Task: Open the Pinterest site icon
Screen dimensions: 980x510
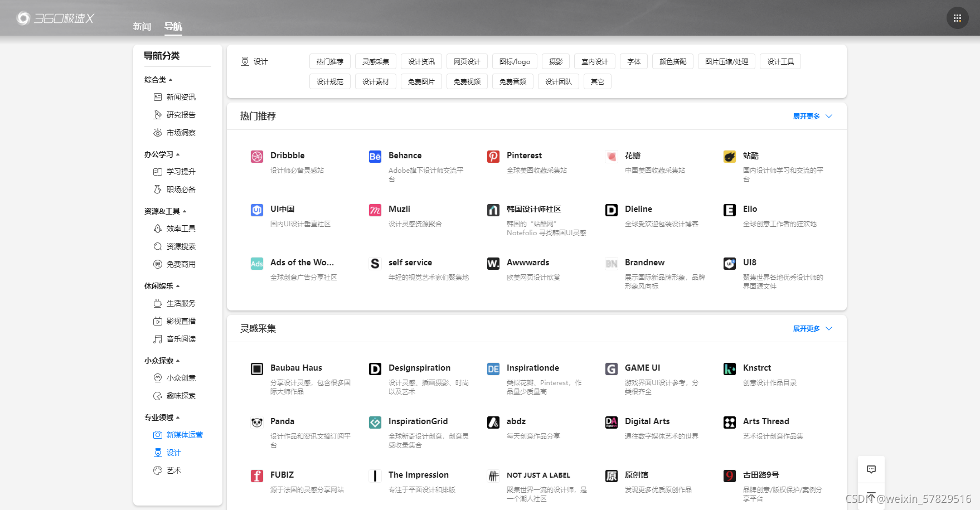Action: [x=493, y=157]
